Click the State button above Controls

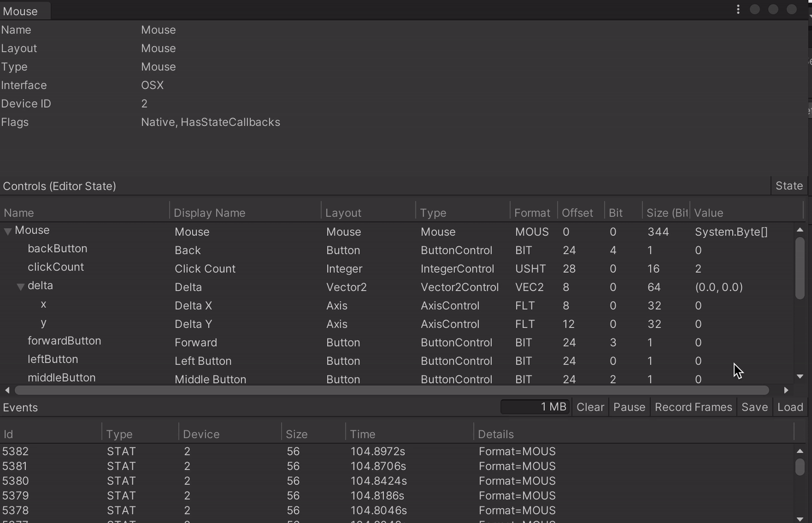(789, 186)
